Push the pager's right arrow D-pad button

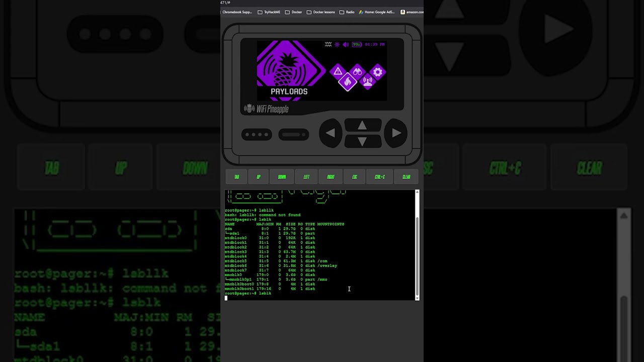point(396,133)
